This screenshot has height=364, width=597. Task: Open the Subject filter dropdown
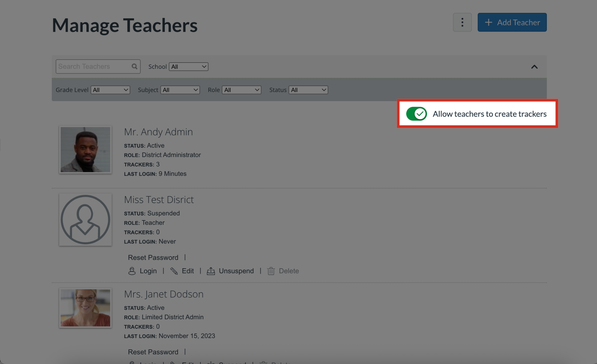[180, 90]
